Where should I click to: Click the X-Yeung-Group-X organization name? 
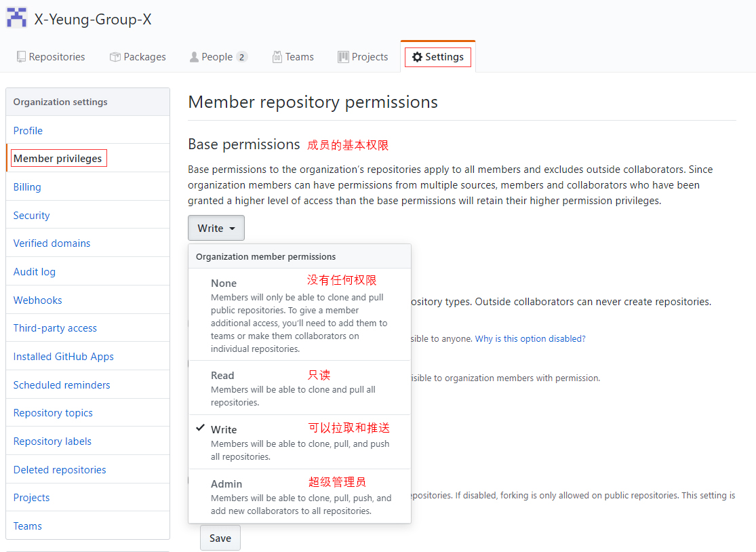[x=93, y=19]
